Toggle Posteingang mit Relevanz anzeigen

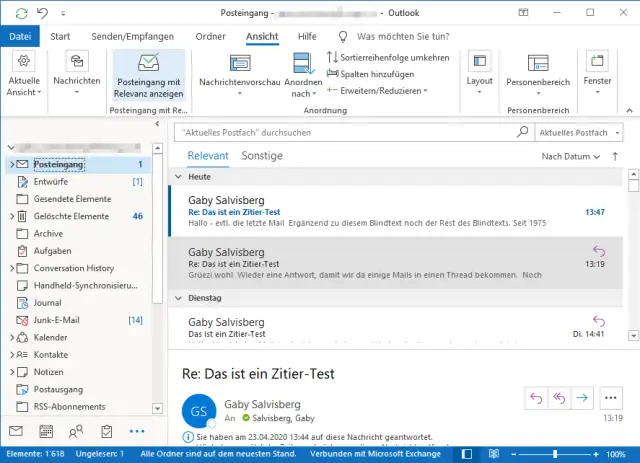pos(149,73)
